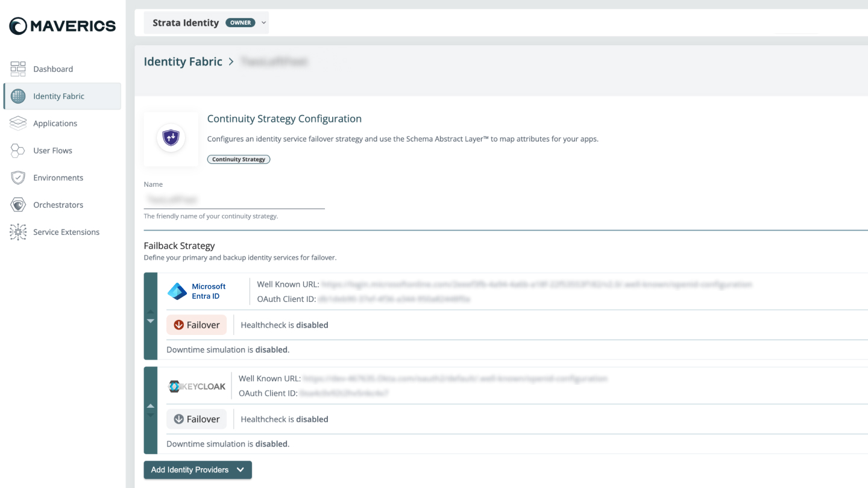Go to Environments menu item
The height and width of the screenshot is (488, 868).
(62, 177)
